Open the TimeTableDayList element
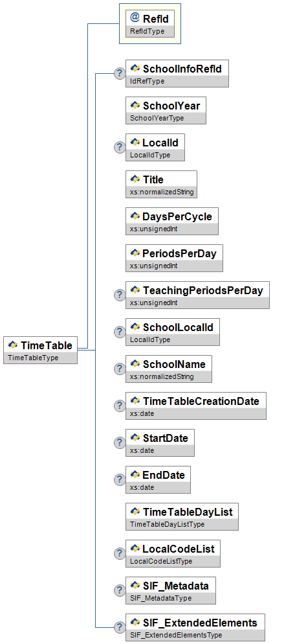This screenshot has height=644, width=284. (x=182, y=517)
